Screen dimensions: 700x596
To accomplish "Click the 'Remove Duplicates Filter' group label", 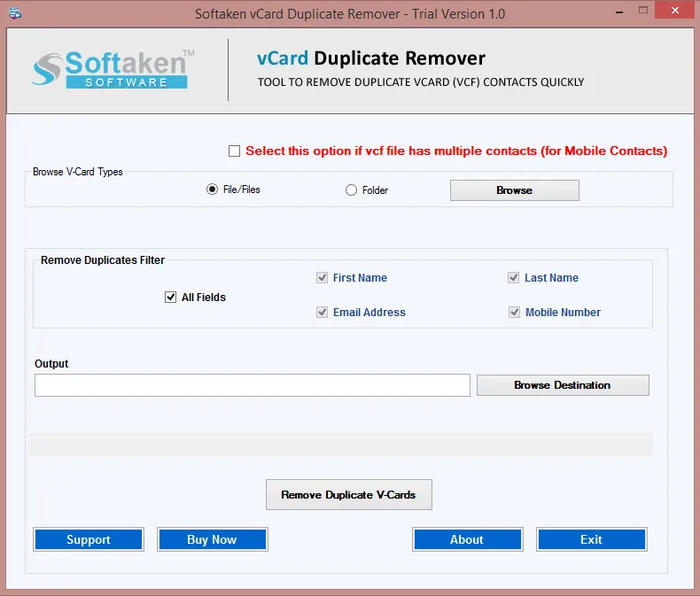I will point(103,260).
